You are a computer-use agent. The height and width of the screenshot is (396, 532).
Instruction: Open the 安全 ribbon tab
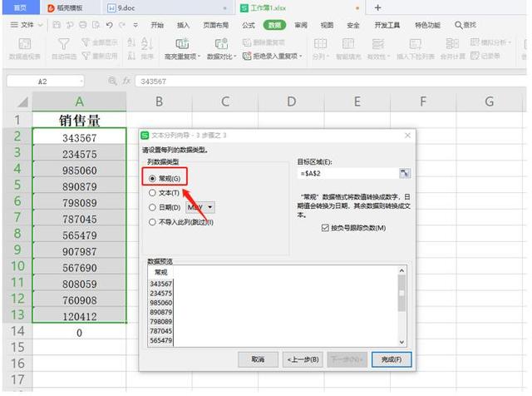tap(352, 25)
